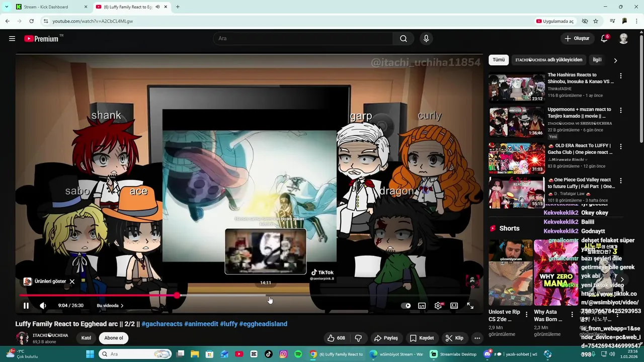Open options for OLD ERA React video
Screen dimensions: 644x362
coord(620,146)
